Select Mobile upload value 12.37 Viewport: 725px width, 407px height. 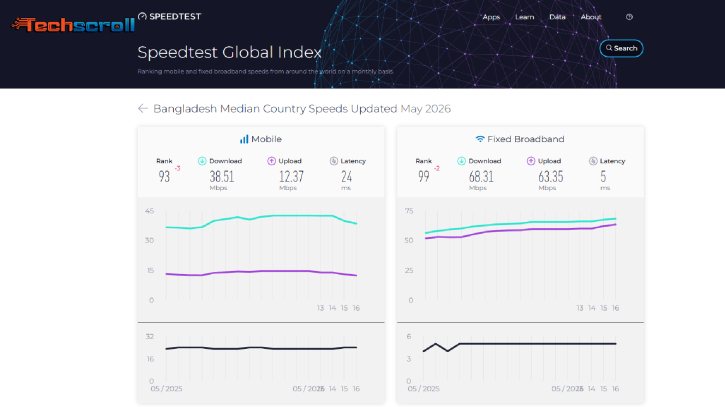[291, 177]
